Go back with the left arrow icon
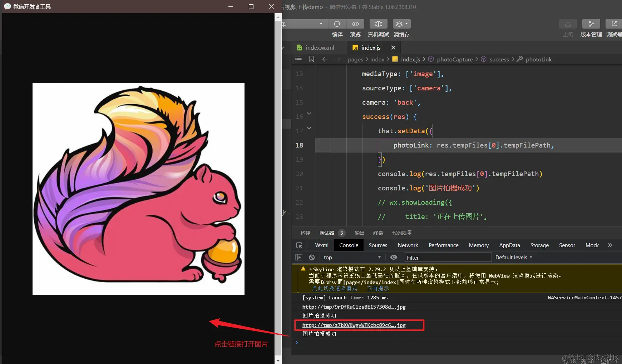Image resolution: width=622 pixels, height=364 pixels. pyautogui.click(x=325, y=59)
